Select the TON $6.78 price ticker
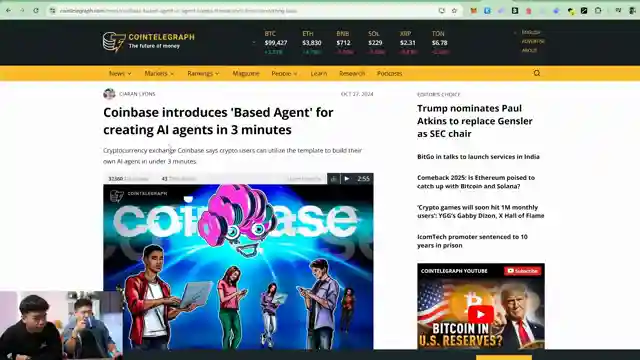This screenshot has width=640, height=360. (x=440, y=42)
